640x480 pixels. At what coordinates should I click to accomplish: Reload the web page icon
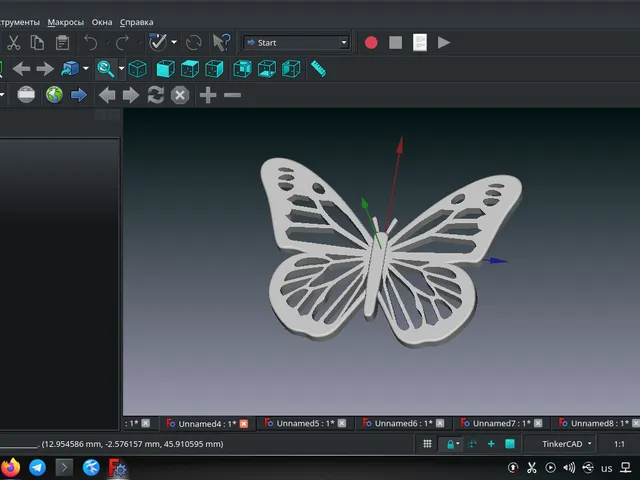pyautogui.click(x=156, y=95)
